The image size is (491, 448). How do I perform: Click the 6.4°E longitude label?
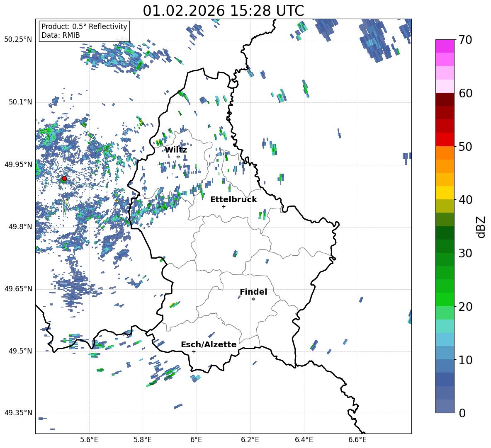point(304,440)
